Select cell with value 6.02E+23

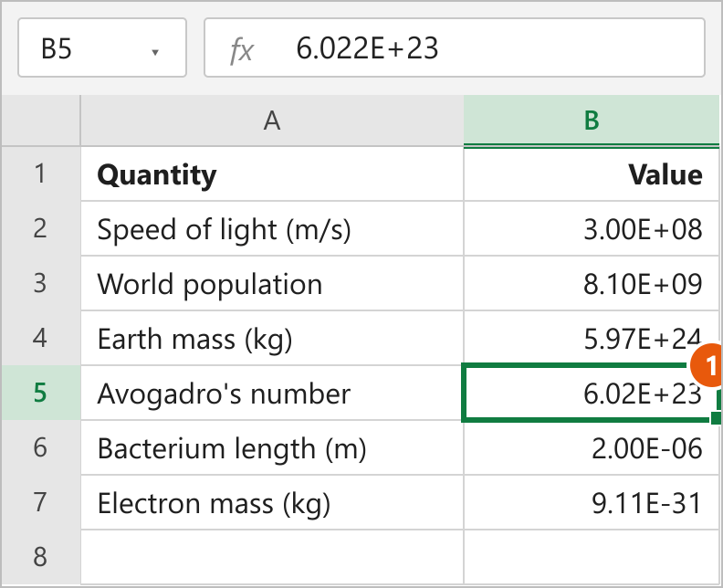pos(592,393)
